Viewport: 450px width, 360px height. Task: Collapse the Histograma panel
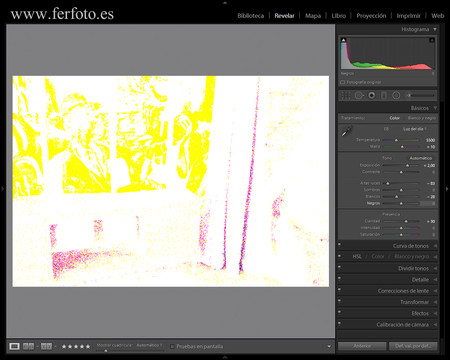pos(435,29)
